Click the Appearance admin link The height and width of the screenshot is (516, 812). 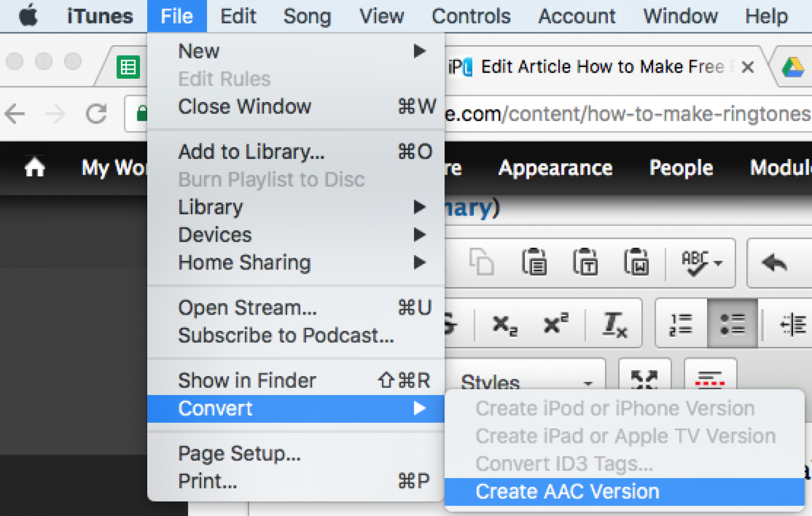click(x=555, y=168)
